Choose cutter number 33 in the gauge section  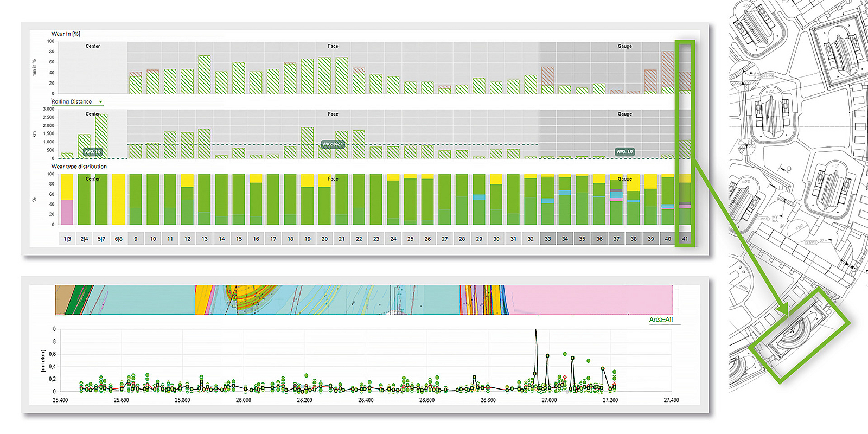click(547, 239)
